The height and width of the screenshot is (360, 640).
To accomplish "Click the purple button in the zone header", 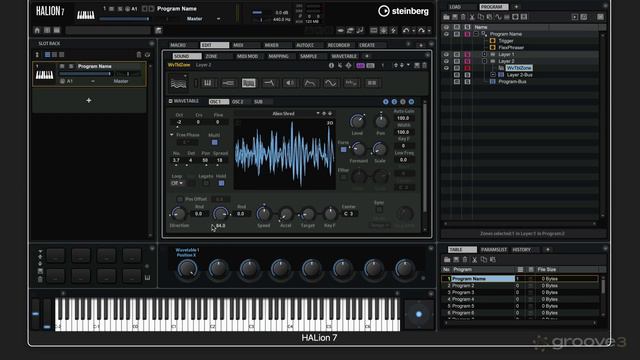I will point(360,65).
